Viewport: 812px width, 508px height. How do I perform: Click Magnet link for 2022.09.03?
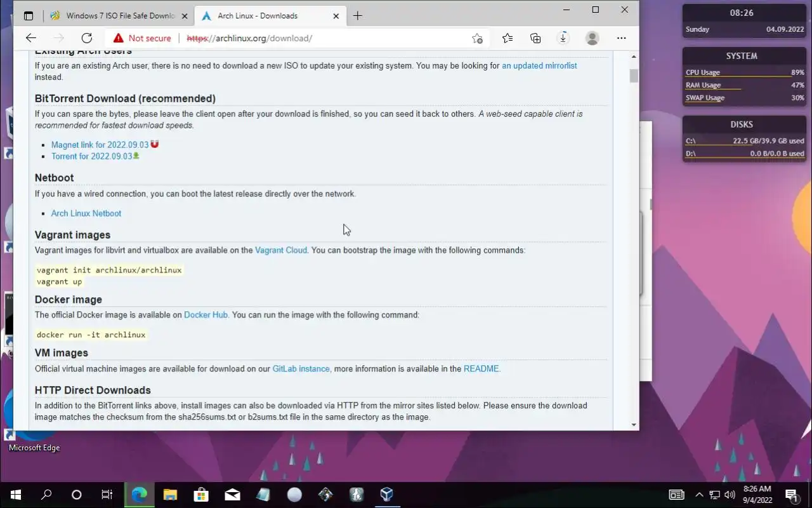tap(100, 145)
